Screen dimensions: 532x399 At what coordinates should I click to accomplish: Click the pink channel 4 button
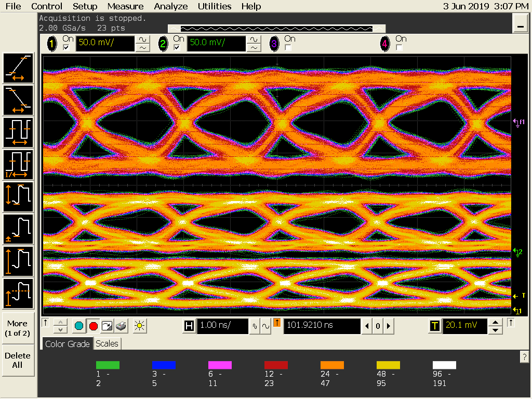tap(385, 44)
